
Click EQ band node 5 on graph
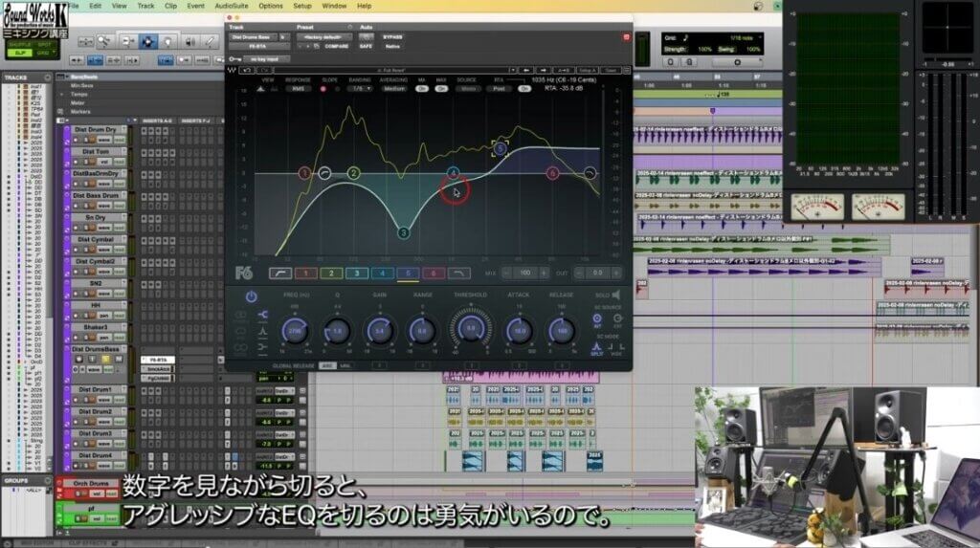(x=500, y=148)
